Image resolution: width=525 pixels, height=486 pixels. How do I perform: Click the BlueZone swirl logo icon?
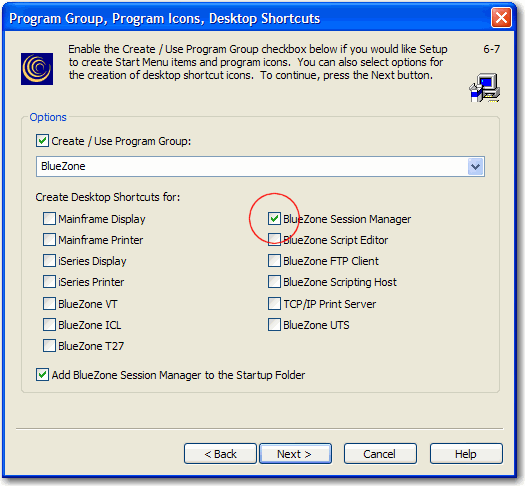[x=37, y=69]
